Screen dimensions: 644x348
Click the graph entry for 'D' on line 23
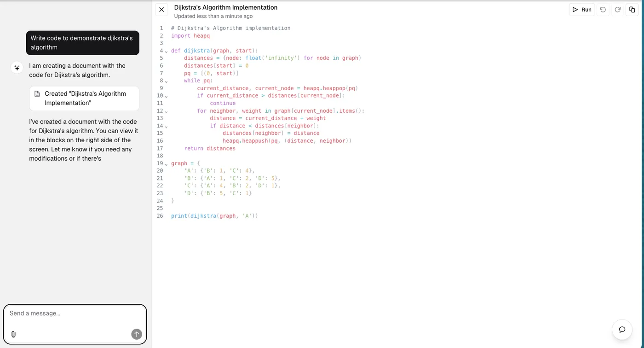(x=218, y=193)
